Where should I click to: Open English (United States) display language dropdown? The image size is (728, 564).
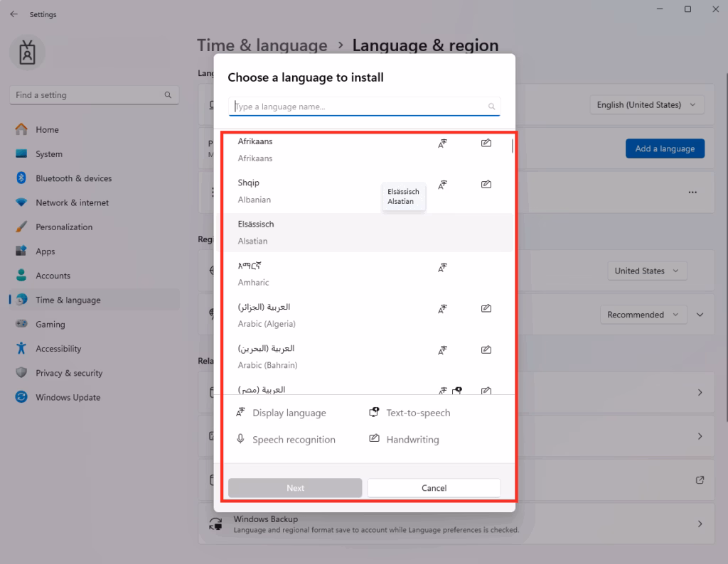647,105
